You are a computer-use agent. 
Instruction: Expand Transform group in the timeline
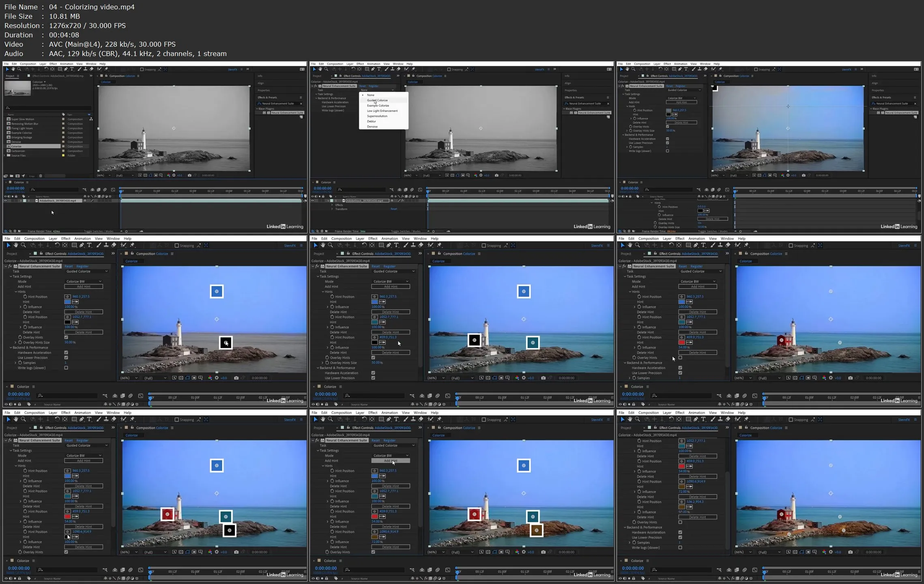(332, 209)
